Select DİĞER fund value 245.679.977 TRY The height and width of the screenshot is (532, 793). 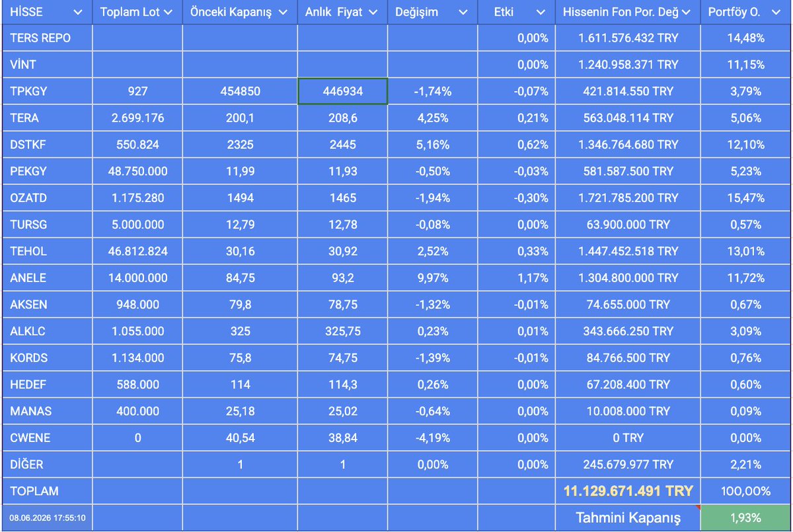[x=628, y=465]
